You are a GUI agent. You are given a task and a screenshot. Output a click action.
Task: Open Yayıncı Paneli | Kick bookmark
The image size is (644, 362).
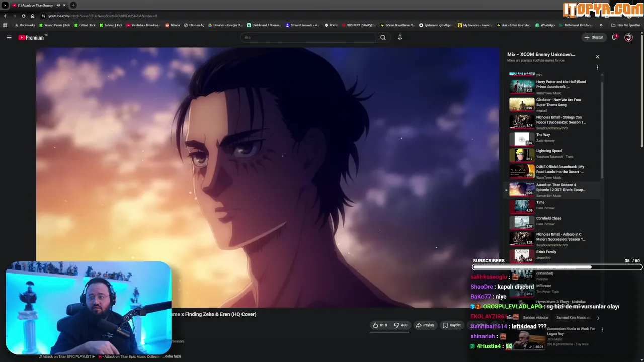pos(54,25)
